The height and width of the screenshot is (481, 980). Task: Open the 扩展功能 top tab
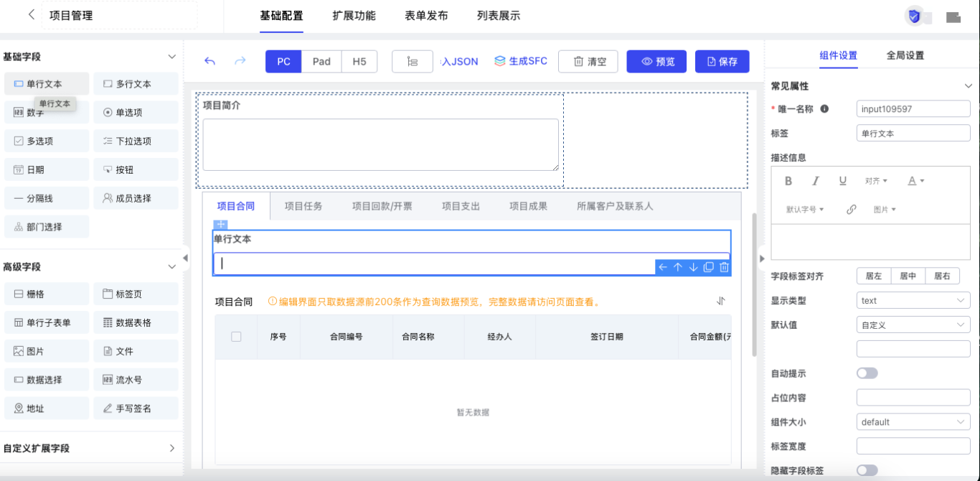(x=354, y=16)
